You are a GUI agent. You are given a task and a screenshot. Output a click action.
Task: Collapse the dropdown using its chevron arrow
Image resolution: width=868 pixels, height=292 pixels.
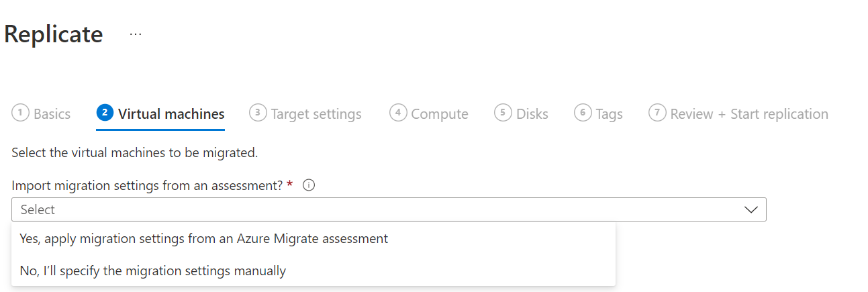tap(751, 210)
